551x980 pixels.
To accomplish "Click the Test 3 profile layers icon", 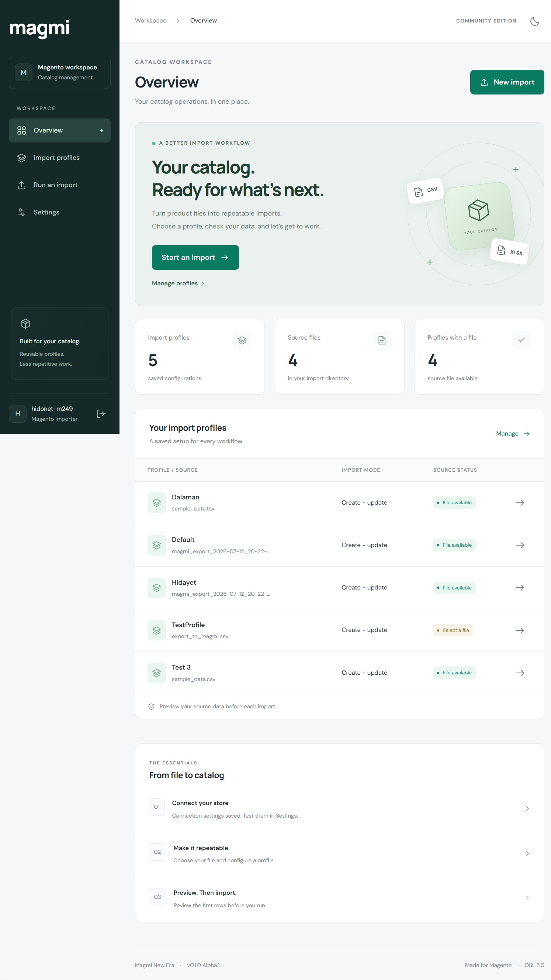I will [157, 673].
